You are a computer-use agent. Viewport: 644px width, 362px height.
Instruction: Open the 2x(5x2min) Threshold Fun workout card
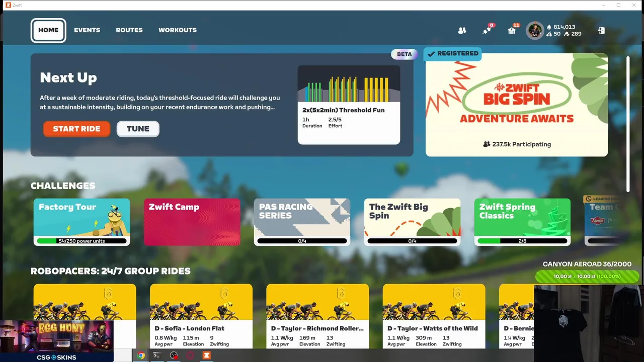point(349,105)
